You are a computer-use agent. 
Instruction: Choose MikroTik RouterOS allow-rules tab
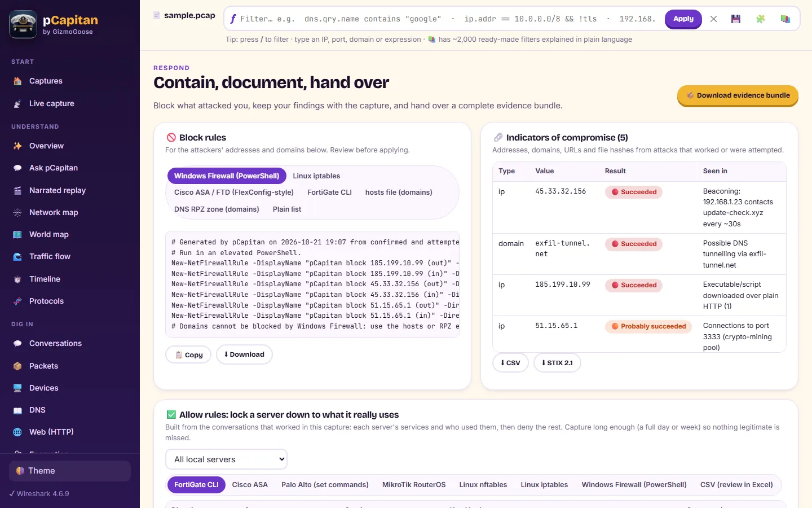pos(414,485)
